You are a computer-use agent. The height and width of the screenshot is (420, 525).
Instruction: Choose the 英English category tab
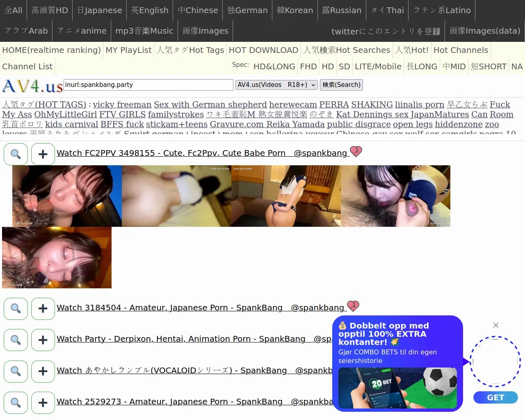click(x=150, y=10)
